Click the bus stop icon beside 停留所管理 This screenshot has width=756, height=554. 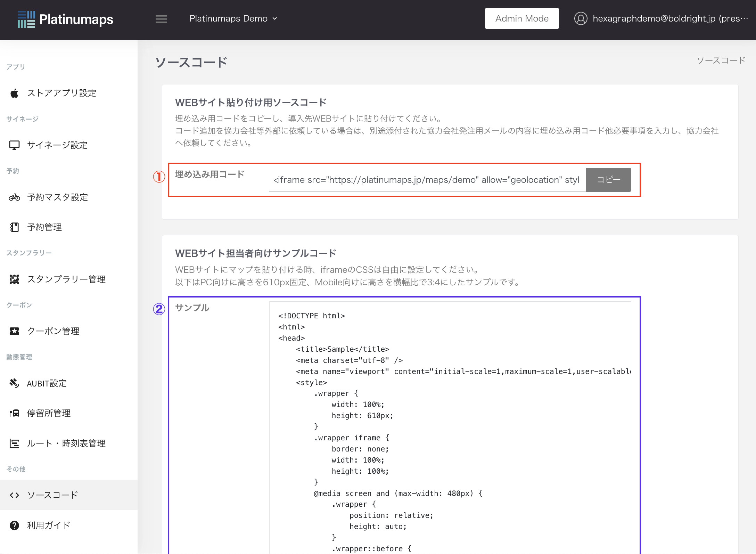coord(14,413)
